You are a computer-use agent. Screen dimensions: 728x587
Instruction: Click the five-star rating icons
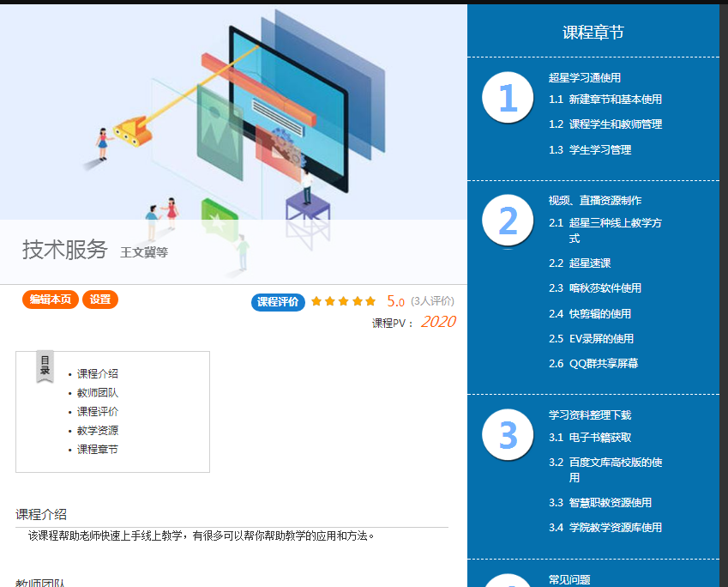point(343,301)
